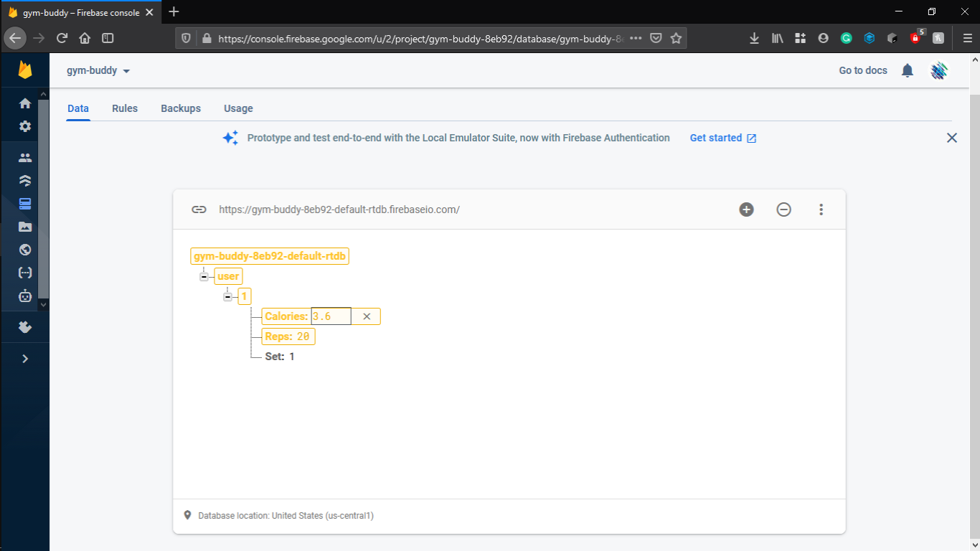Open browser library icon

[x=777, y=38]
